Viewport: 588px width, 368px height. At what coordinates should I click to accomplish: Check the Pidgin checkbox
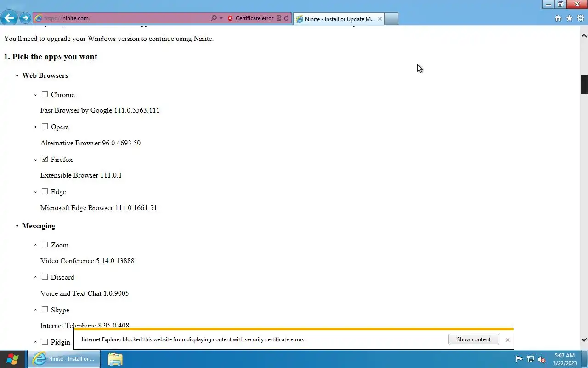click(x=45, y=341)
